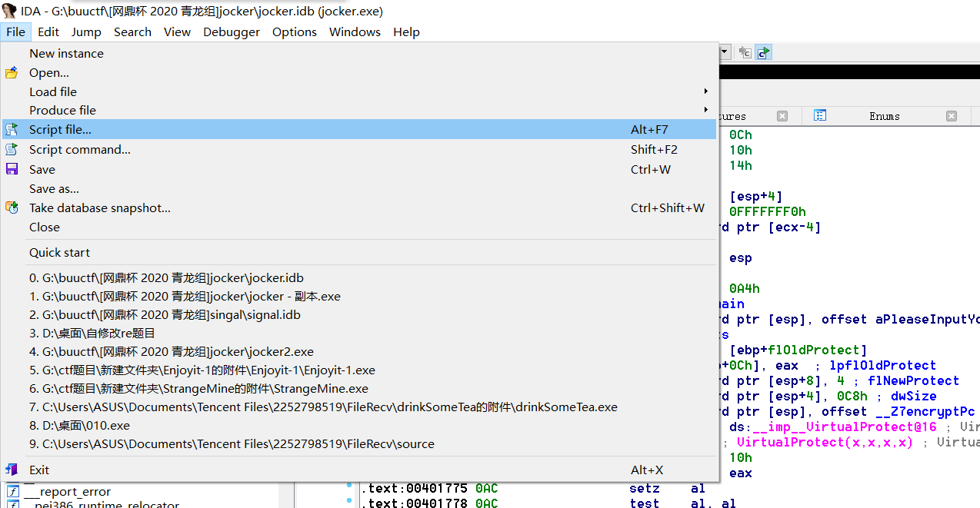The image size is (980, 508).
Task: Open recent file 2 signal.idb
Action: (x=359, y=314)
